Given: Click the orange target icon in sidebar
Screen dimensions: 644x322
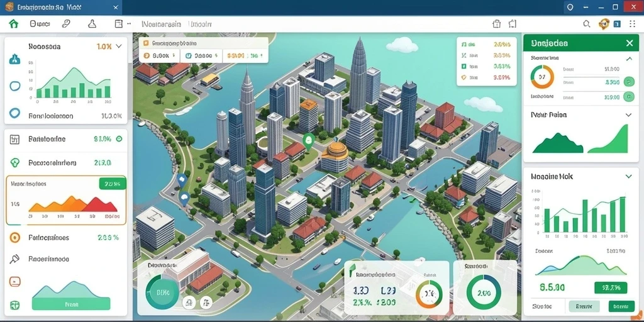Looking at the screenshot, I should (x=15, y=237).
